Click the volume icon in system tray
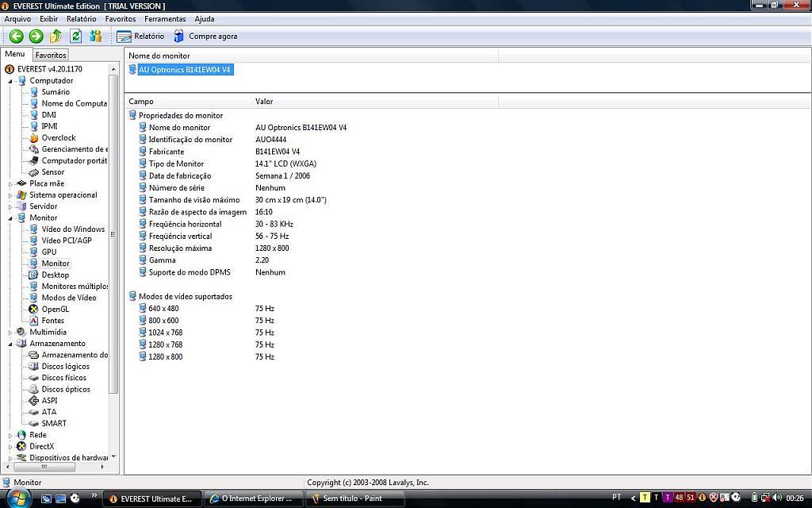Image resolution: width=812 pixels, height=508 pixels. [x=776, y=498]
